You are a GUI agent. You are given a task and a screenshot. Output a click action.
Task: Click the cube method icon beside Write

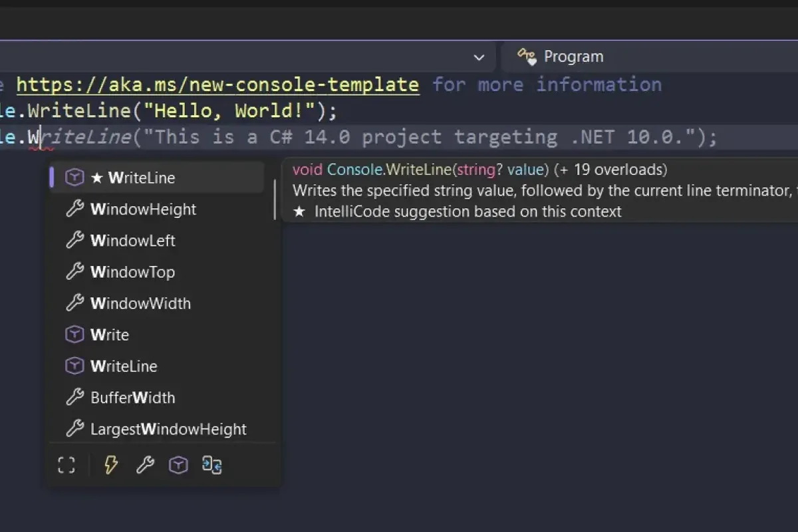point(74,334)
